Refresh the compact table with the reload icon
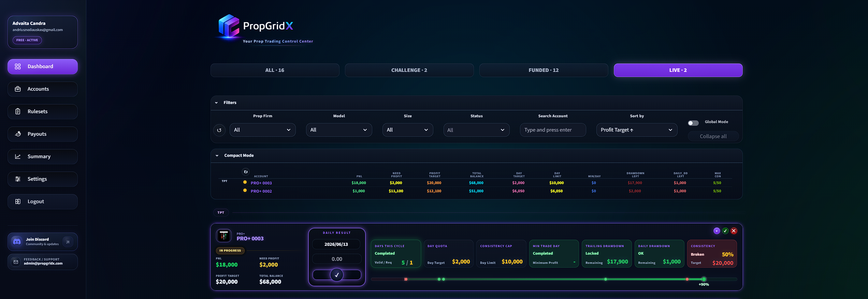 tap(246, 172)
